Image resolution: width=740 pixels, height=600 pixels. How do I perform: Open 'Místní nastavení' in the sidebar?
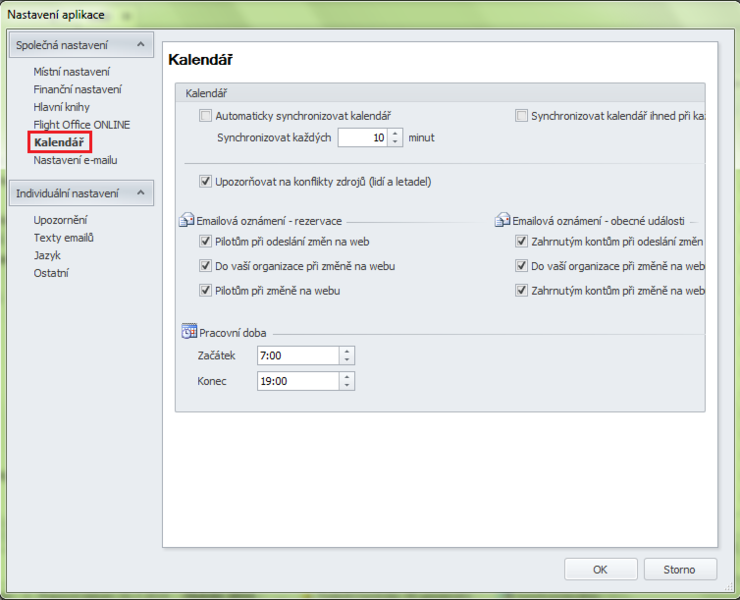[x=71, y=72]
